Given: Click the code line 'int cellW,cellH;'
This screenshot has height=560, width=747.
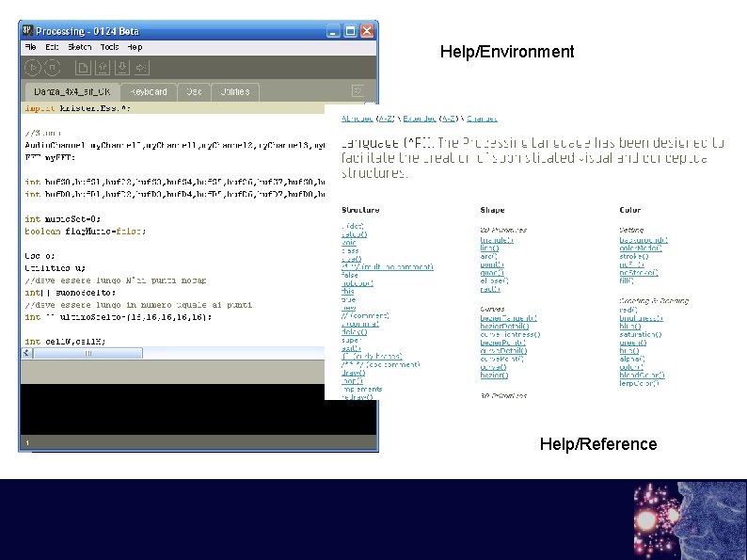Looking at the screenshot, I should coord(65,342).
